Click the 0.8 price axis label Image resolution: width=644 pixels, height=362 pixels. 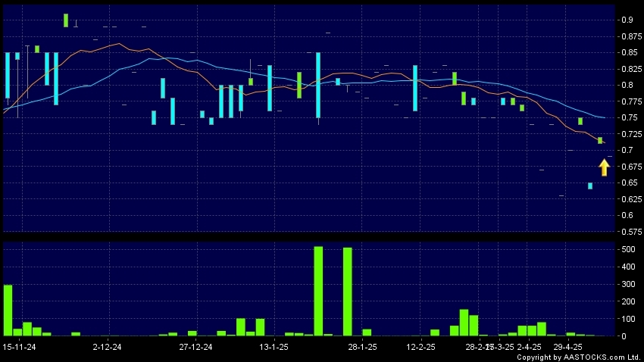[x=627, y=86]
